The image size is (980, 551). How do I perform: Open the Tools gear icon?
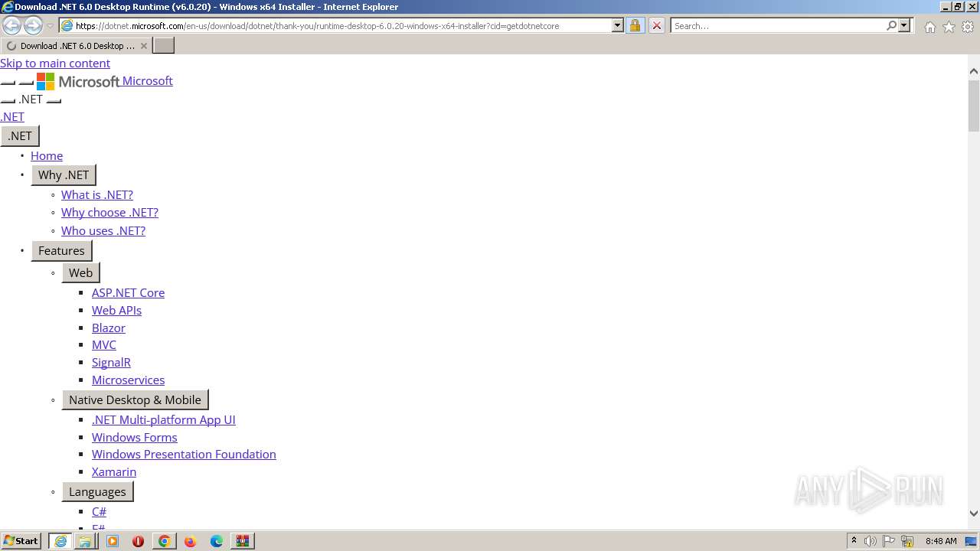click(968, 27)
